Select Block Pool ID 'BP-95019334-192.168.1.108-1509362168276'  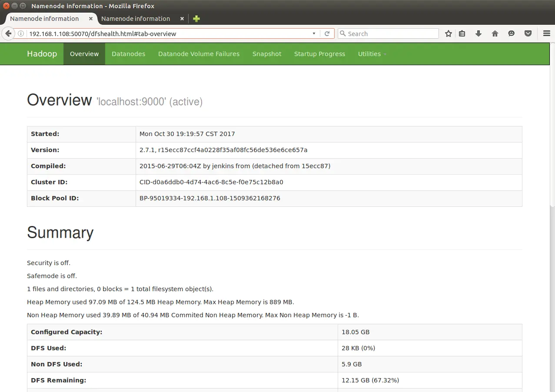click(210, 198)
